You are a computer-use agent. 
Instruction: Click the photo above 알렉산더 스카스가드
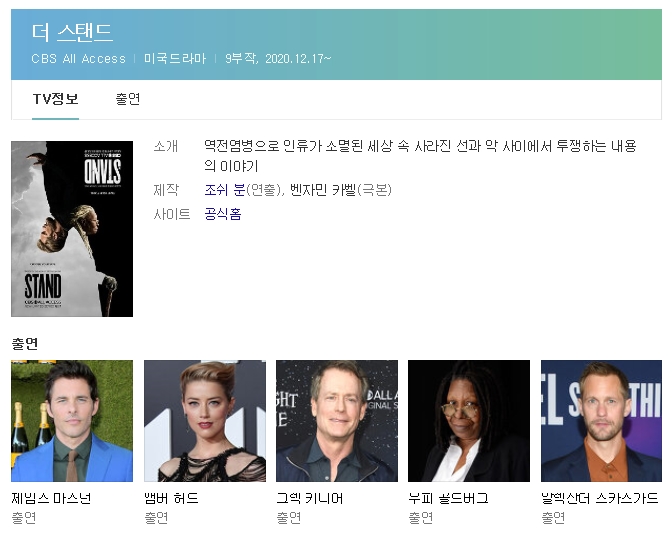coord(601,421)
